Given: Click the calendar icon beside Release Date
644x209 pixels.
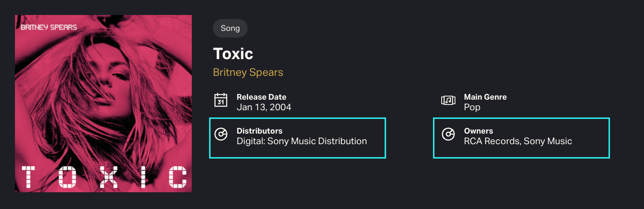Looking at the screenshot, I should [221, 100].
